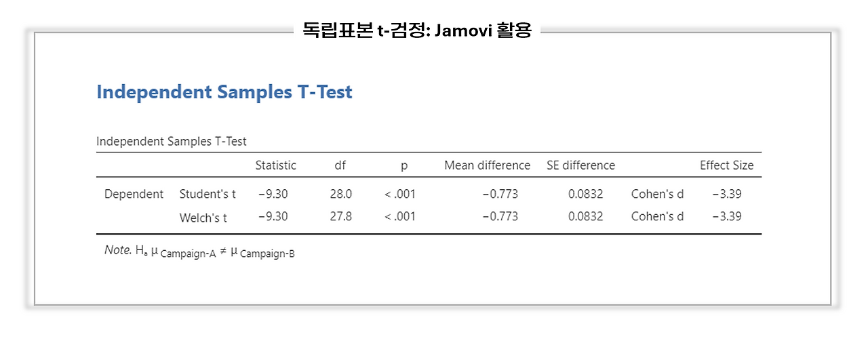This screenshot has height=341, width=868.
Task: Click the df column header
Action: [x=340, y=165]
